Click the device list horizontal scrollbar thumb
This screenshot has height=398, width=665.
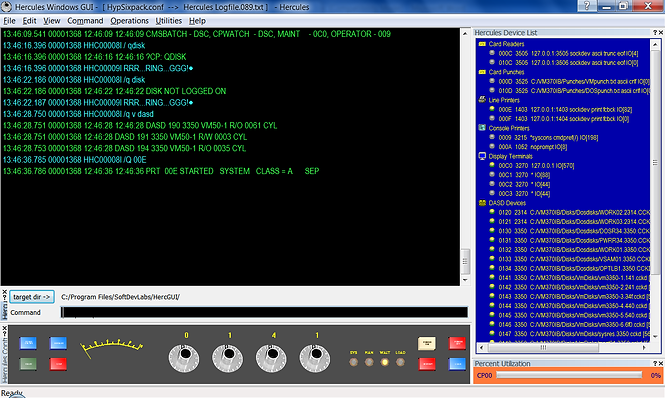[544, 348]
